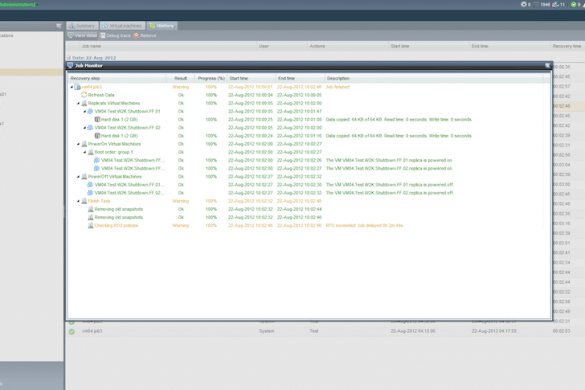Click Warning result of Checking RTO policies
Image resolution: width=585 pixels, height=390 pixels.
point(181,225)
